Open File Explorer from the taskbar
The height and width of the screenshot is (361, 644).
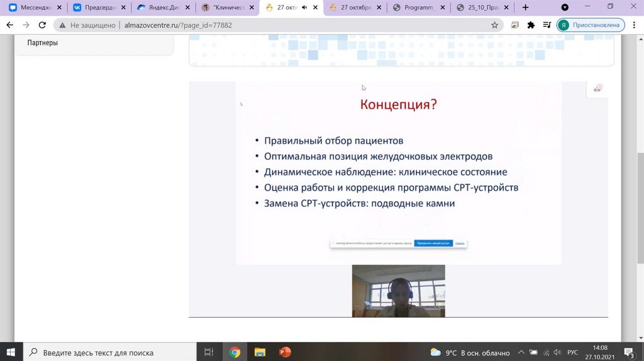click(x=260, y=352)
